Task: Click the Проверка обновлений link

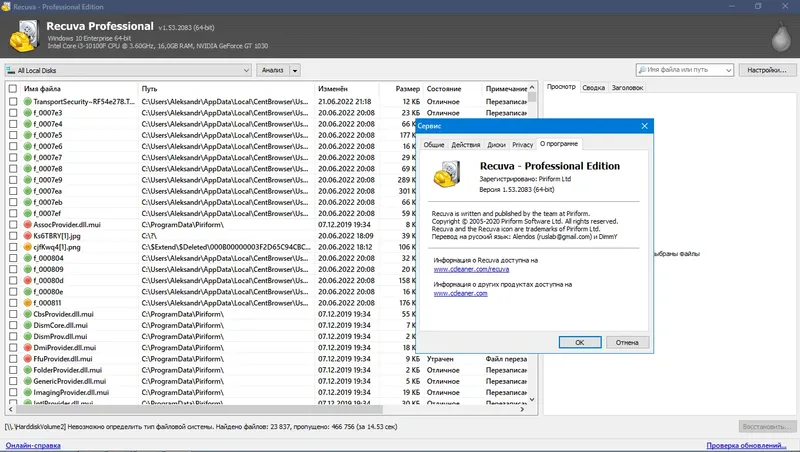Action: pos(746,445)
